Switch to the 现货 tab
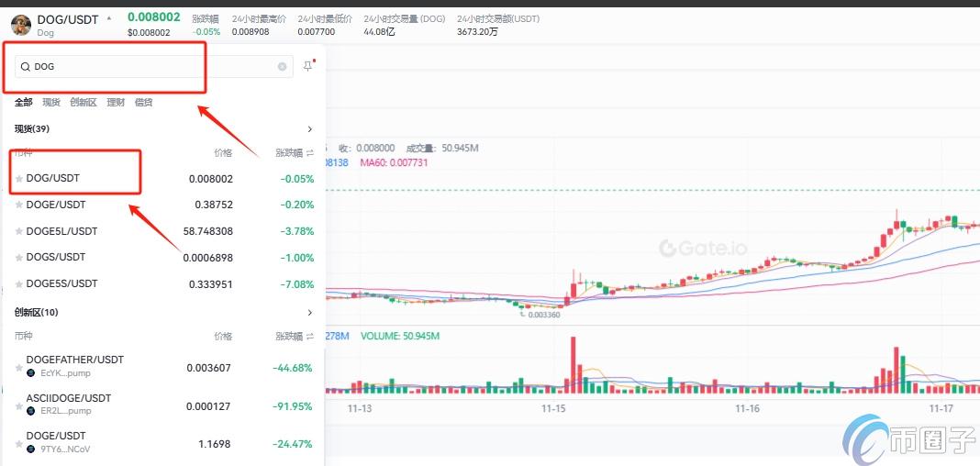This screenshot has height=466, width=980. 51,103
